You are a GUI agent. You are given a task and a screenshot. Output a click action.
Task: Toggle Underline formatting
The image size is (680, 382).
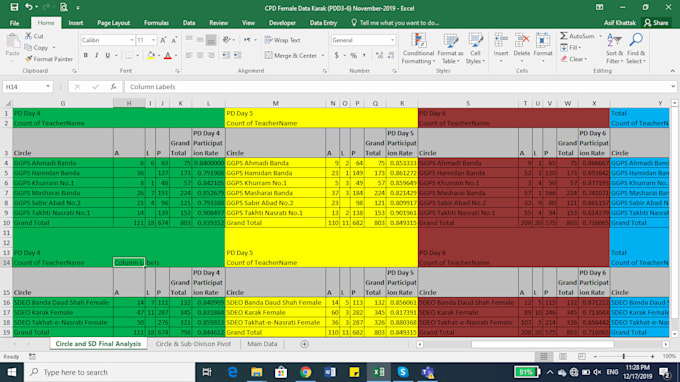107,56
